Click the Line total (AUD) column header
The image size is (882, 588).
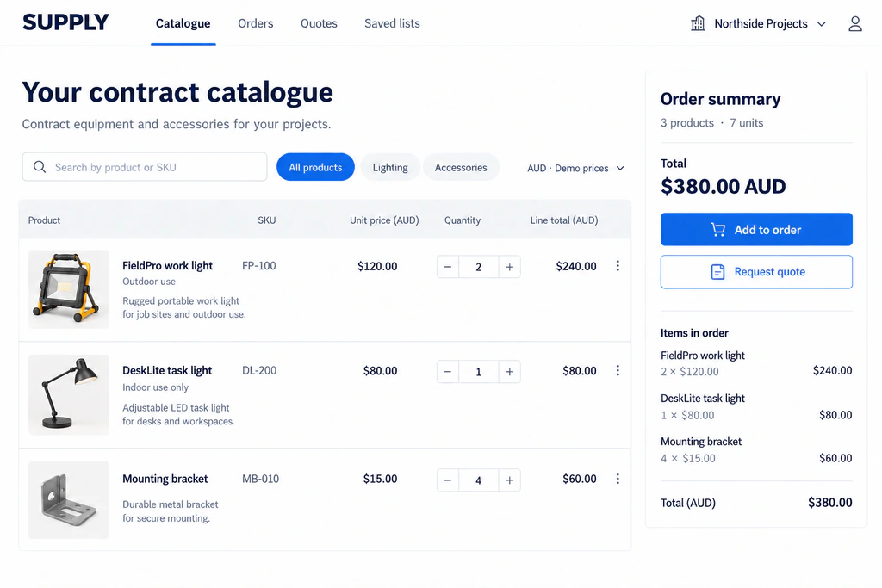(x=564, y=220)
